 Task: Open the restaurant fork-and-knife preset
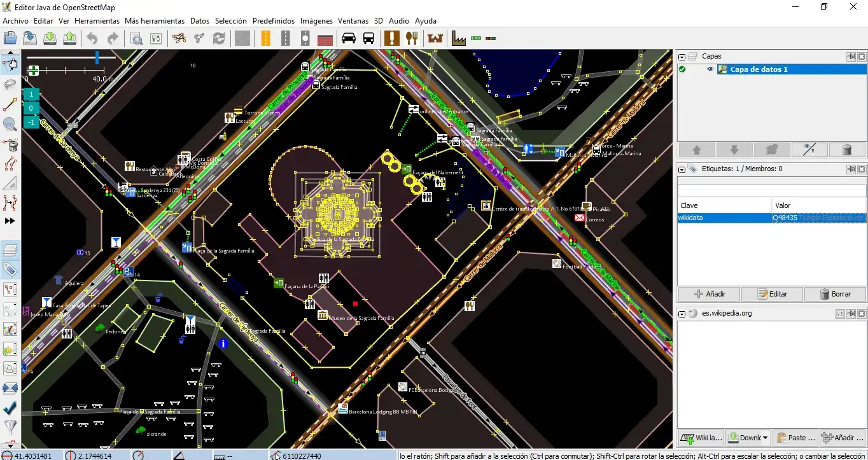click(x=412, y=38)
